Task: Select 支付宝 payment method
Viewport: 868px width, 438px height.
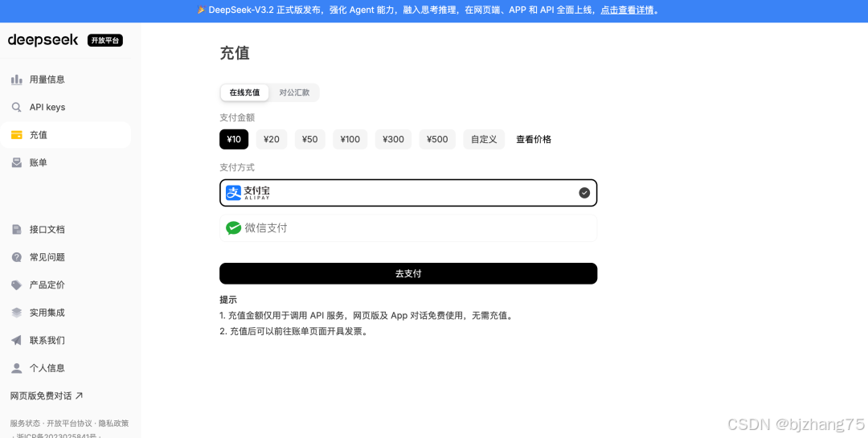Action: tap(408, 193)
